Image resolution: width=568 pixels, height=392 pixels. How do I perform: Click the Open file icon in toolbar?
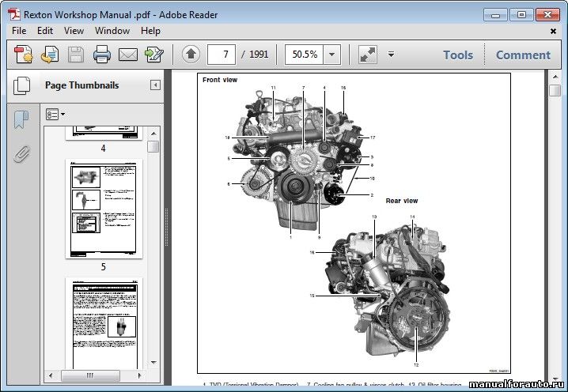point(50,55)
